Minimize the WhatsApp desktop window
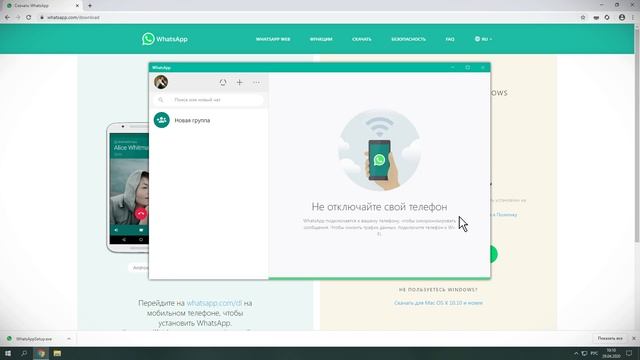 tap(453, 67)
